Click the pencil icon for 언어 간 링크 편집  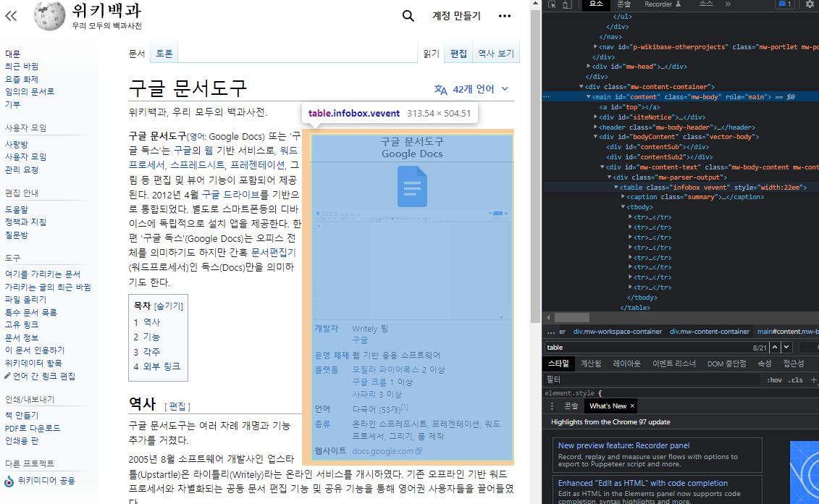click(7, 376)
